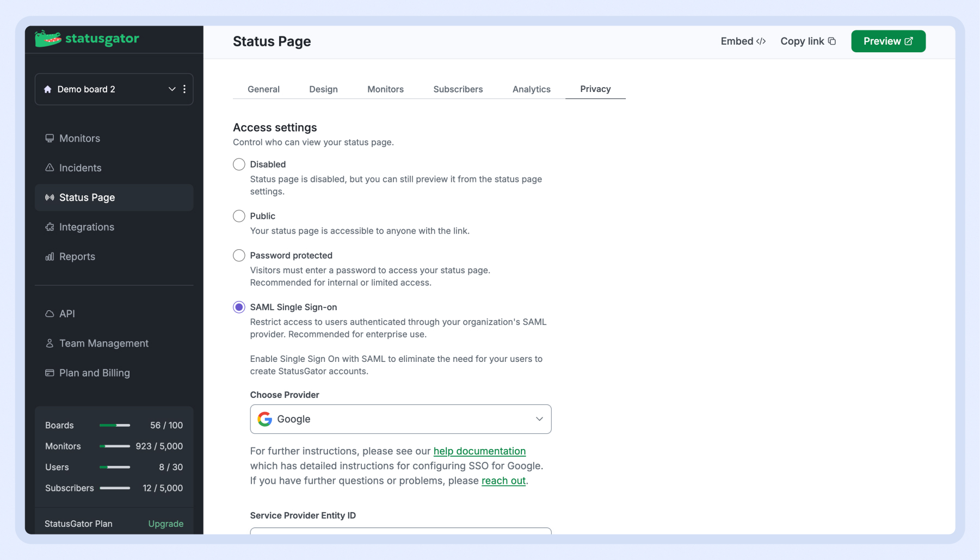Expand the Demo board 2 selector chevron

coord(172,89)
